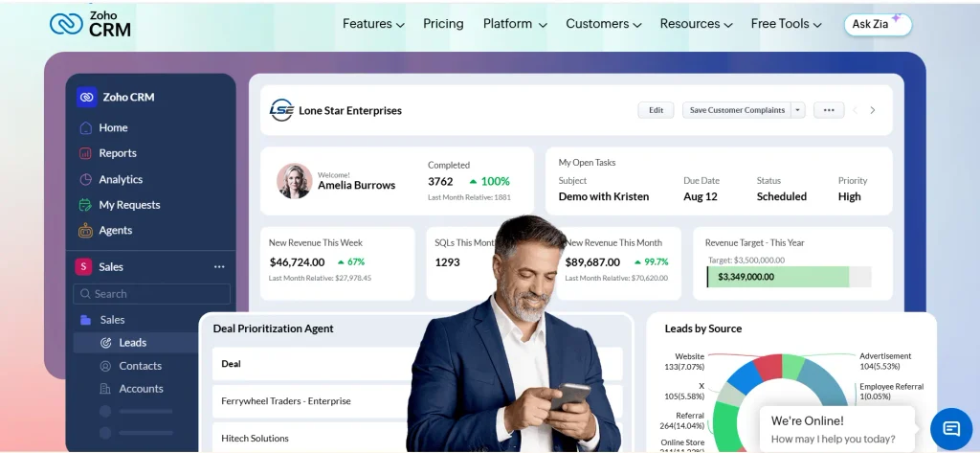Click the Aug 12 due date
The height and width of the screenshot is (453, 980).
coord(701,196)
